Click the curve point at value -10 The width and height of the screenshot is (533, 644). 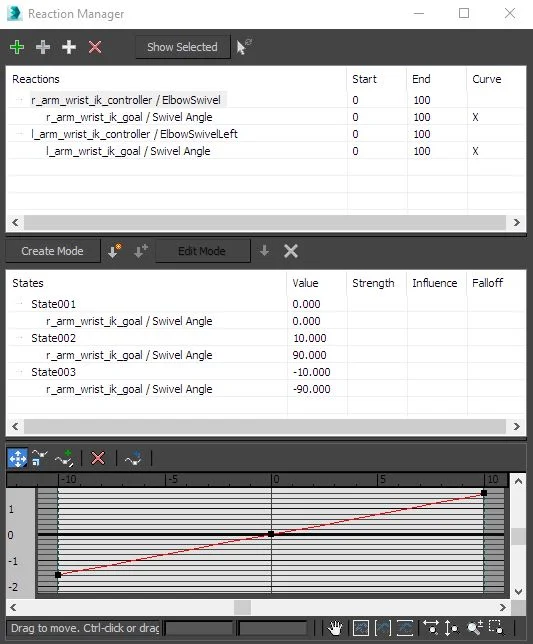tap(58, 575)
